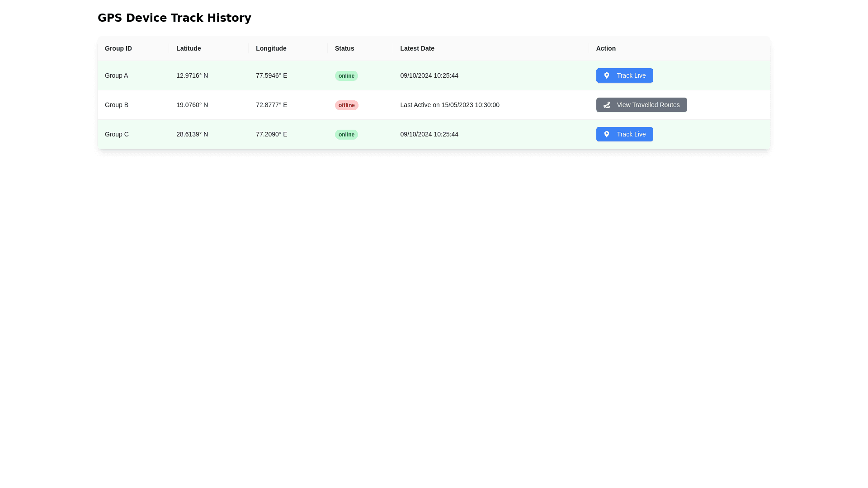Screen dimensions: 868x488
Task: Click the map pin icon in Group C row
Action: coord(606,134)
